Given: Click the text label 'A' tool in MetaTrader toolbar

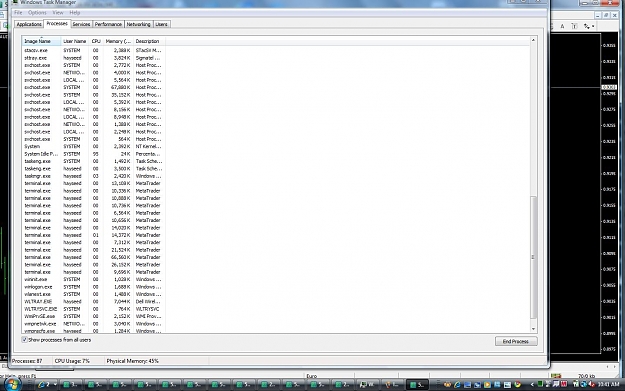Looking at the screenshot, I should [562, 26].
